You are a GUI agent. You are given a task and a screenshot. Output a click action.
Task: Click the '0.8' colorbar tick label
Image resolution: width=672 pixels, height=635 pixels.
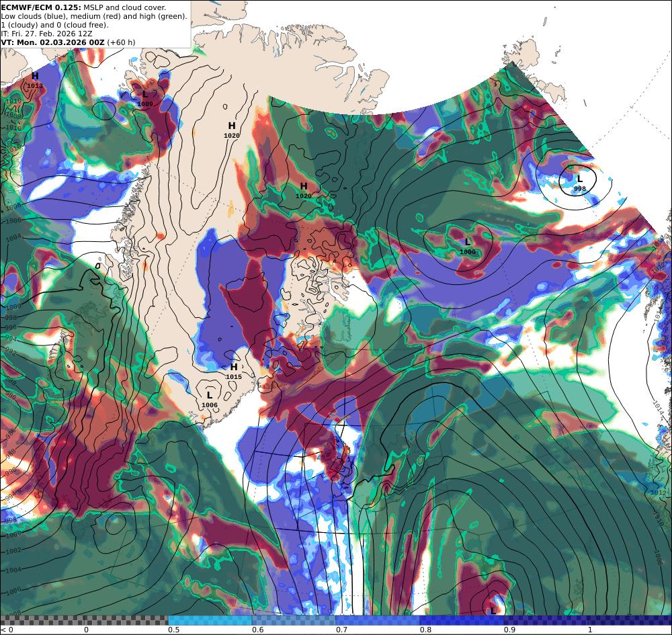(425, 630)
